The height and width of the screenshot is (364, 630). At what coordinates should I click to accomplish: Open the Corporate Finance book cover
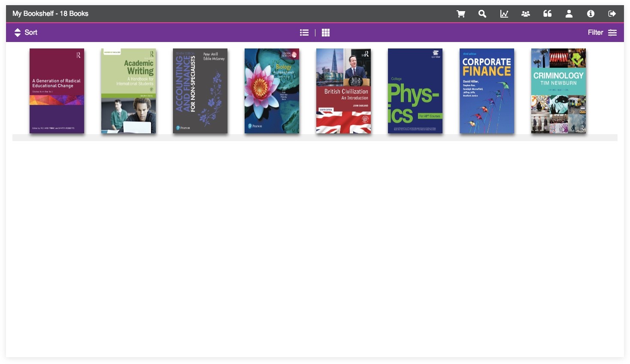(x=487, y=91)
